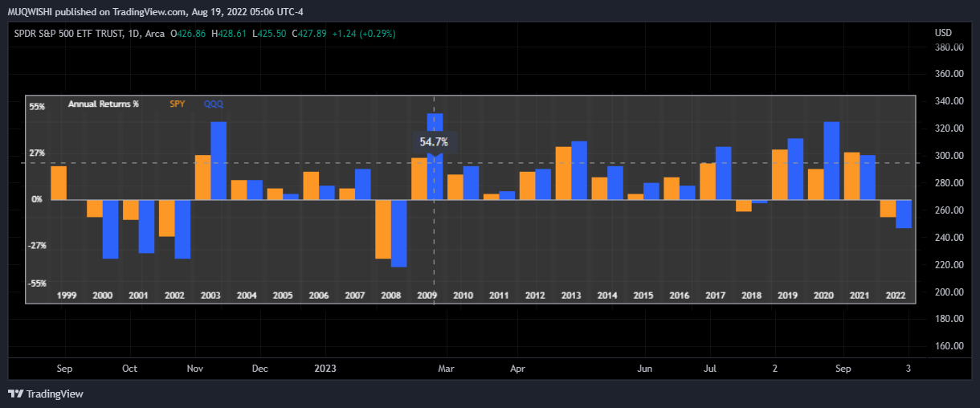Click the 2011 year label
Image resolution: width=980 pixels, height=408 pixels.
[499, 296]
